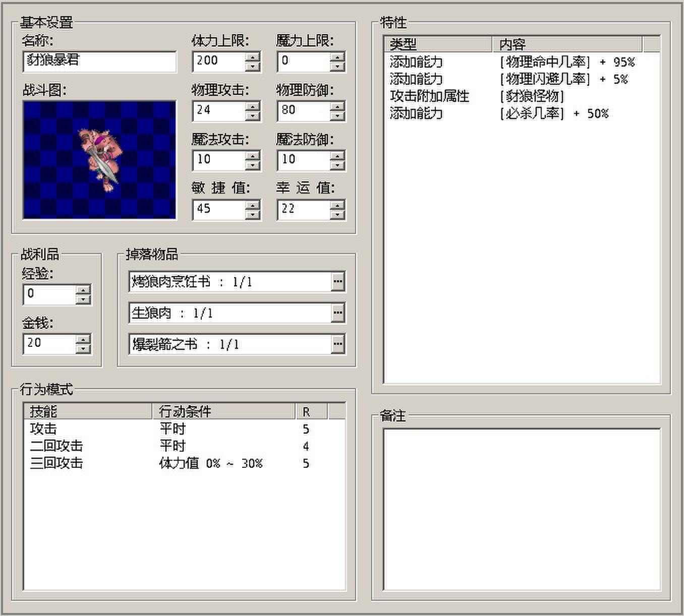This screenshot has height=616, width=684.
Task: Click the 敏捷值 value field showing 45
Action: 219,209
